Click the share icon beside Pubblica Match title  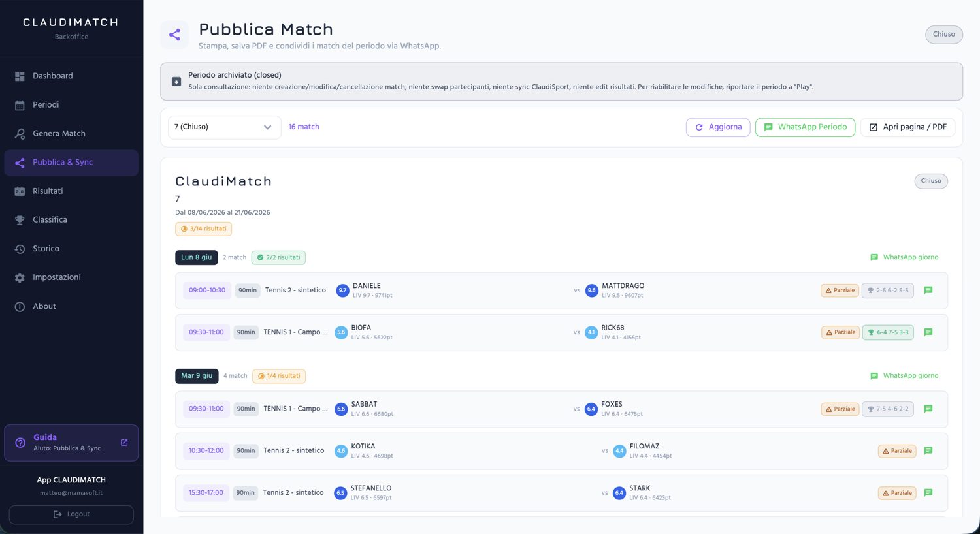(x=174, y=35)
